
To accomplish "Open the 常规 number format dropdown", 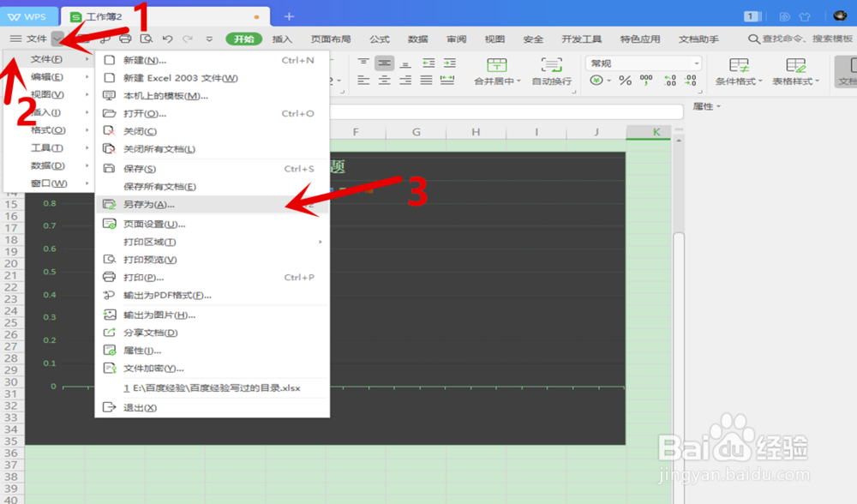I will (x=644, y=63).
